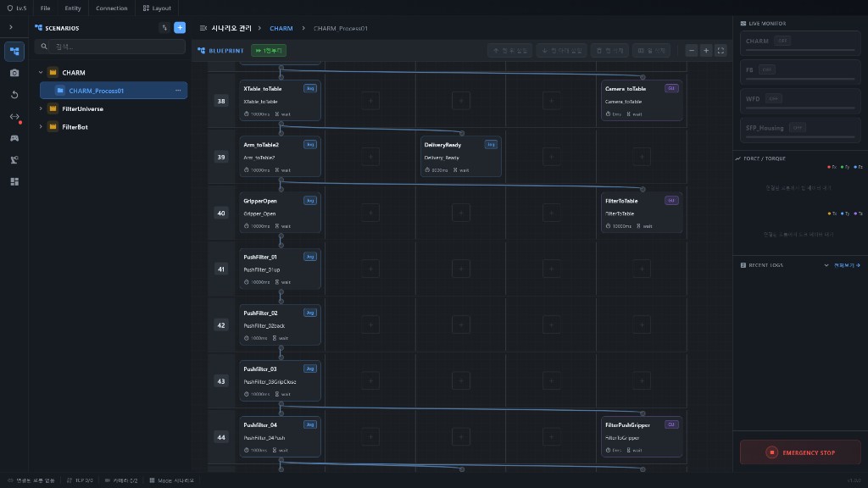Toggle the Tx torque legend
The width and height of the screenshot is (868, 488).
pos(832,213)
